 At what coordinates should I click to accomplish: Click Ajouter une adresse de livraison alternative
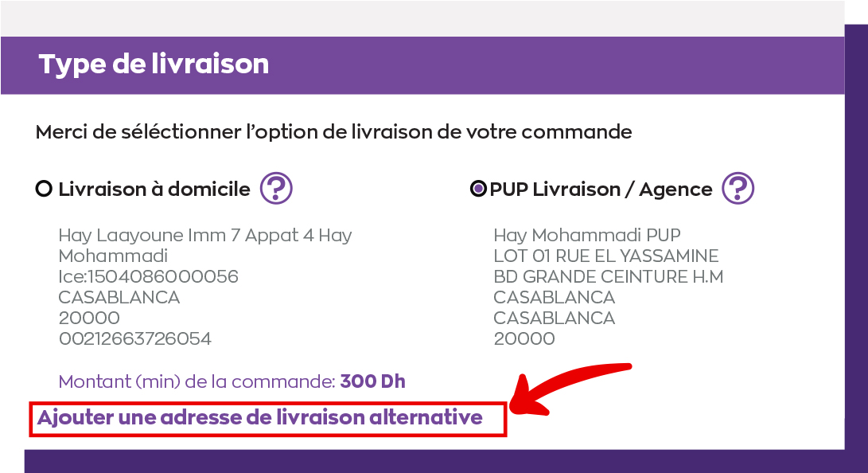pyautogui.click(x=259, y=417)
